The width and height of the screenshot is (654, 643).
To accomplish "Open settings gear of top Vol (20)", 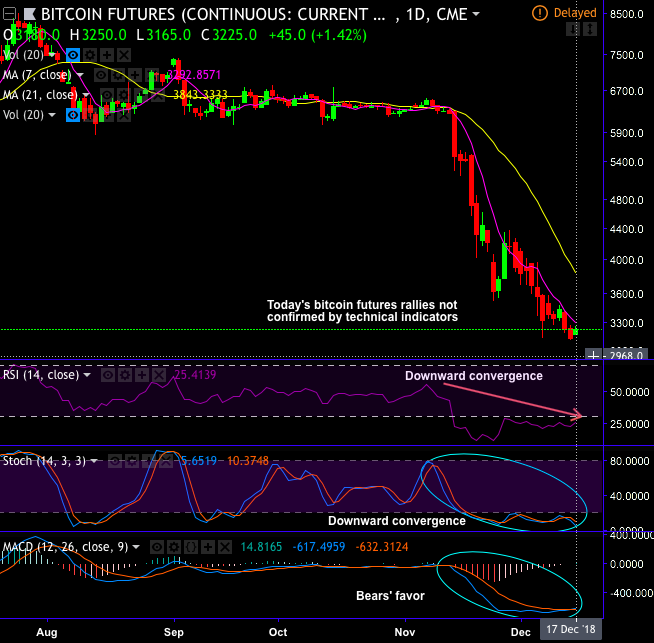I will pyautogui.click(x=90, y=55).
